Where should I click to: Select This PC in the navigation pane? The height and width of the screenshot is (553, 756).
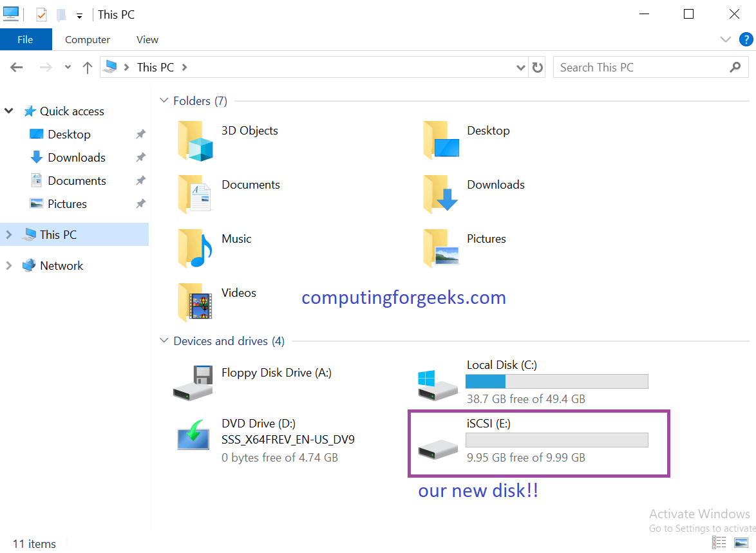point(58,235)
